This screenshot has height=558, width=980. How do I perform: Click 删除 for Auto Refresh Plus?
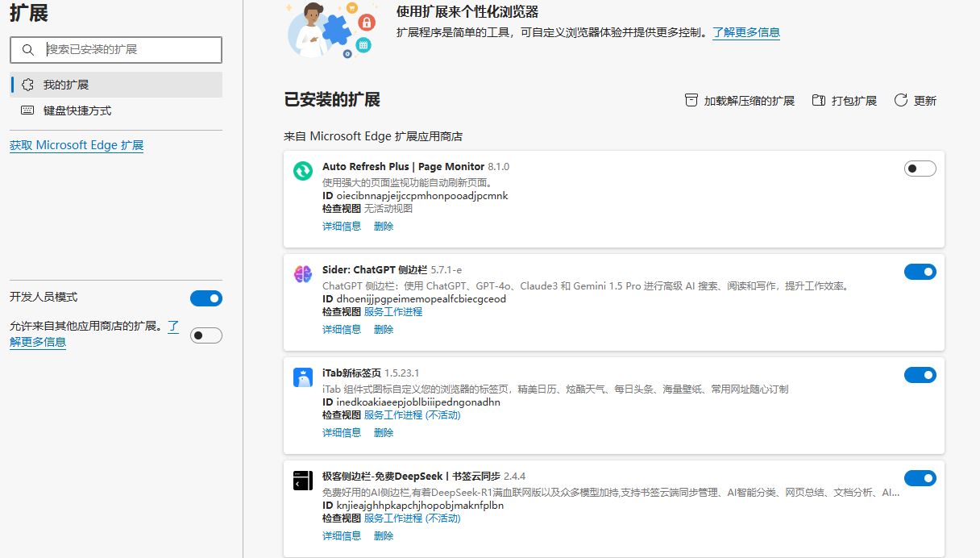[384, 227]
